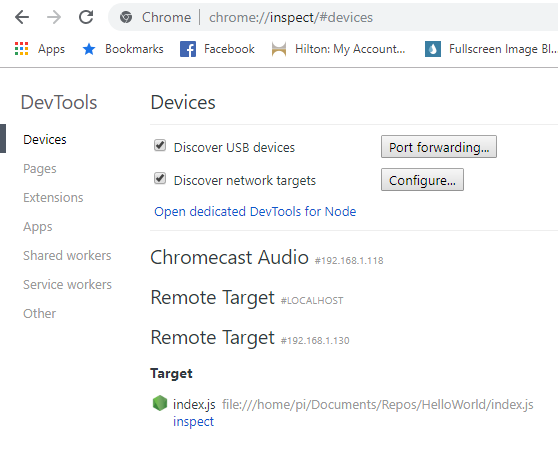Open Fullscreen Image bookmark
Viewport: 558px width, 454px height.
point(491,49)
